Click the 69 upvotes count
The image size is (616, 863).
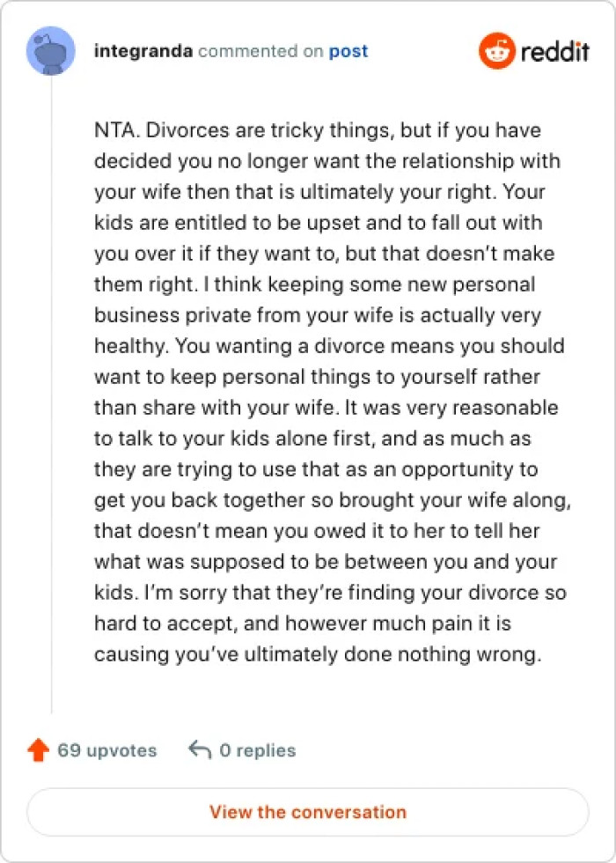pos(106,750)
